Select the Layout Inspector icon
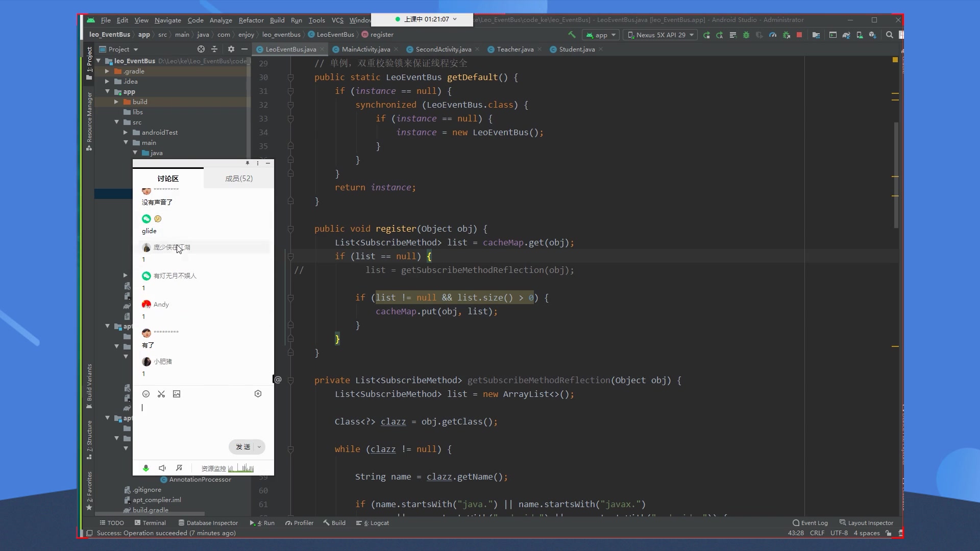 [843, 523]
